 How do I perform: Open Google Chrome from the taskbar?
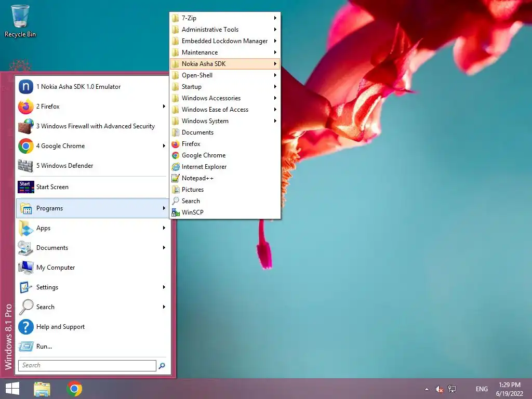(74, 389)
